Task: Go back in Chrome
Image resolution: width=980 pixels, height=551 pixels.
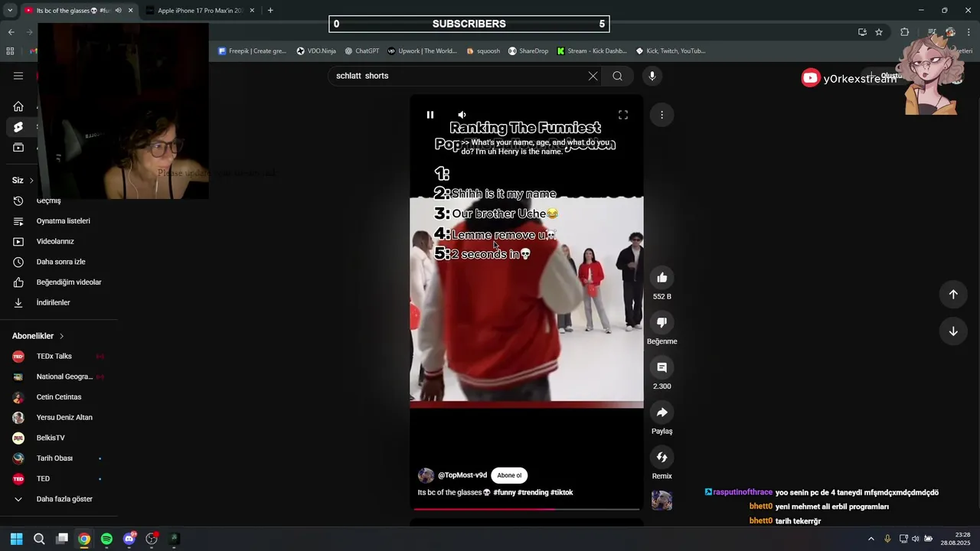Action: (11, 32)
